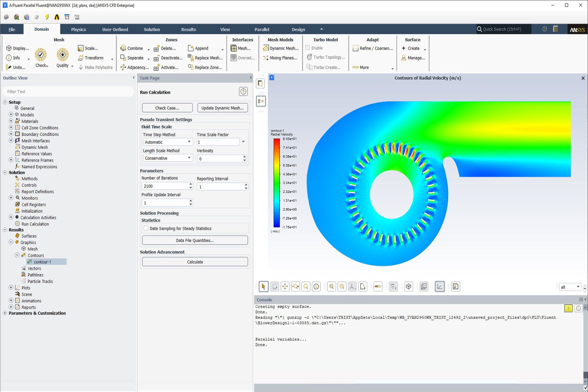Open Time Step Method dropdown
The height and width of the screenshot is (392, 588).
pyautogui.click(x=168, y=142)
